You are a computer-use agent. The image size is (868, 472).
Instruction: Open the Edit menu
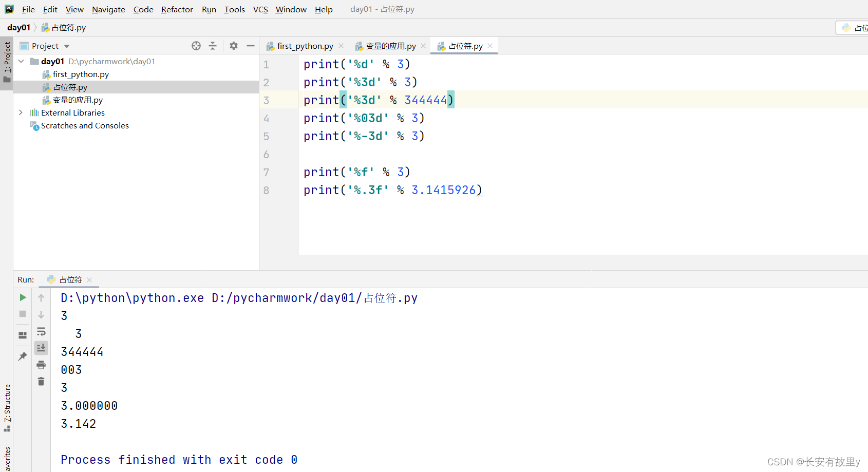pyautogui.click(x=50, y=9)
